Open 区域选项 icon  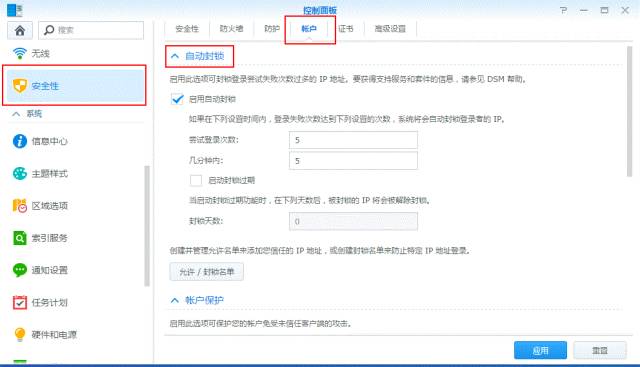20,206
